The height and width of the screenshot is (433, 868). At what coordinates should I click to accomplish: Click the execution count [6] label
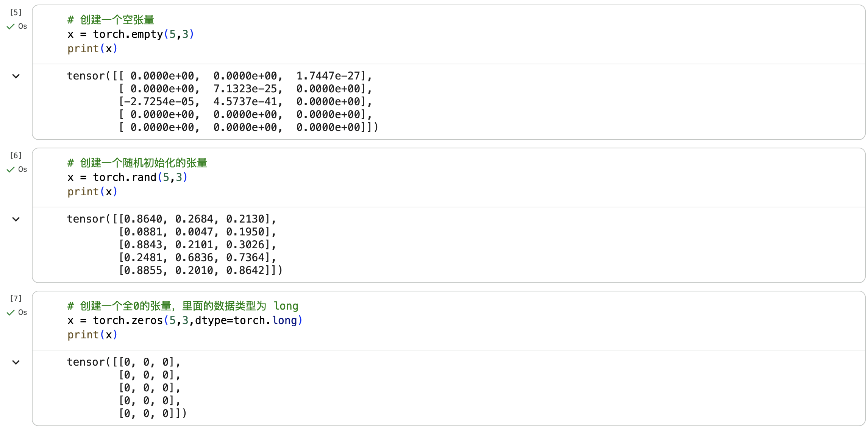point(15,155)
